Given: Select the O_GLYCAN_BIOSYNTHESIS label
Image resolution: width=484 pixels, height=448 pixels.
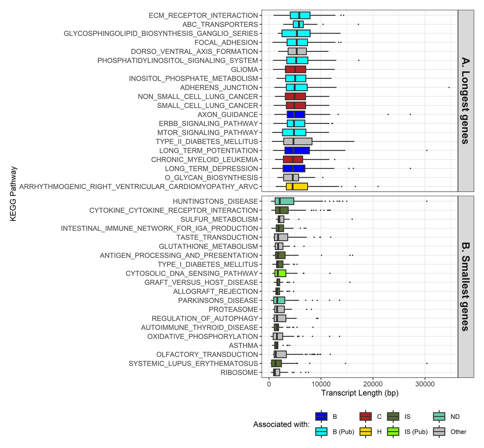Looking at the screenshot, I should click(211, 178).
